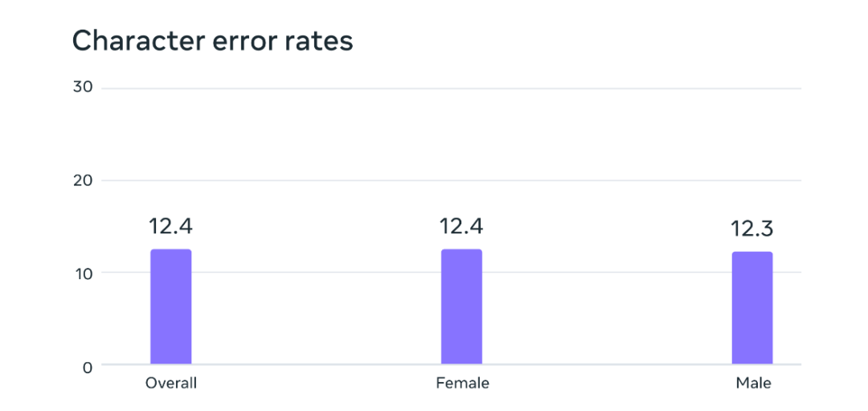Select the 12.4 value above Female
Viewport: 868px width, 411px height.
click(x=461, y=226)
